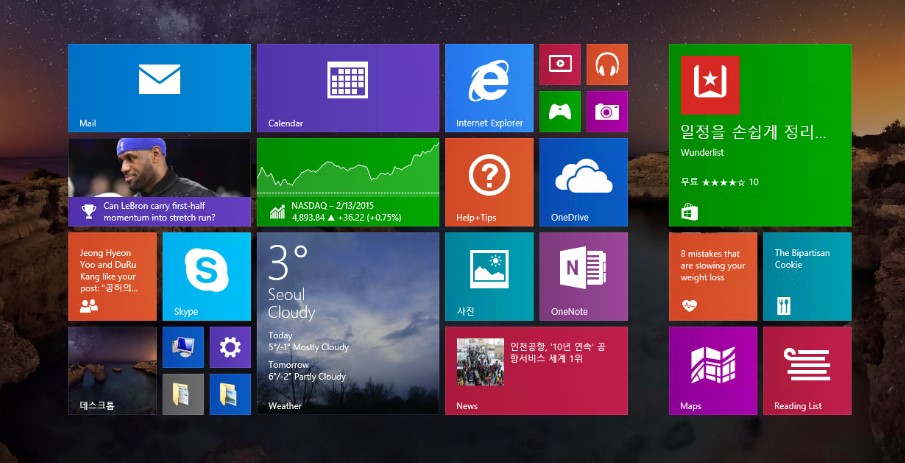Click Wunderlist star rating
The height and width of the screenshot is (463, 905).
tap(722, 182)
